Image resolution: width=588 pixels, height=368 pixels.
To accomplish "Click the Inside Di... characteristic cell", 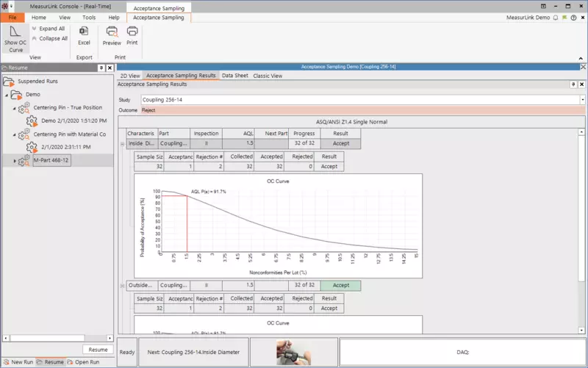I will tap(141, 143).
